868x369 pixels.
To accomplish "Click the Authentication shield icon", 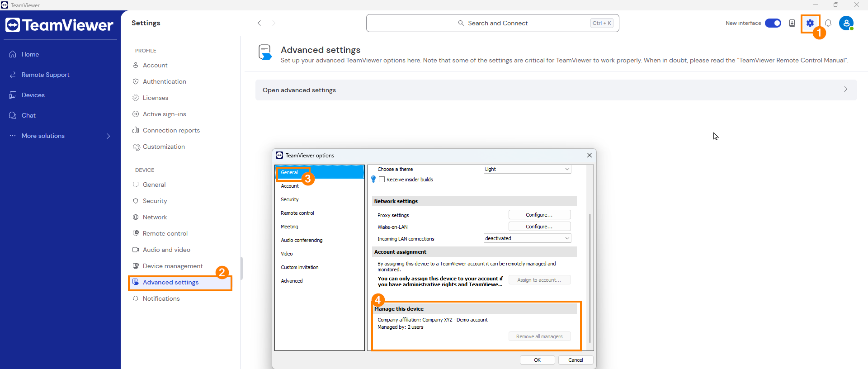I will 136,81.
